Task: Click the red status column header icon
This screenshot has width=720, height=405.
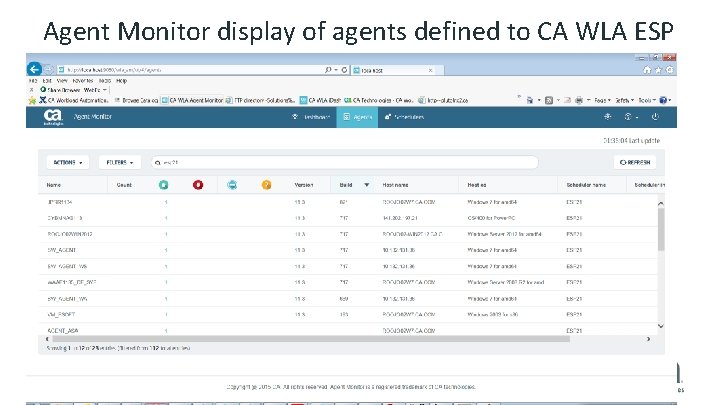Action: [198, 185]
